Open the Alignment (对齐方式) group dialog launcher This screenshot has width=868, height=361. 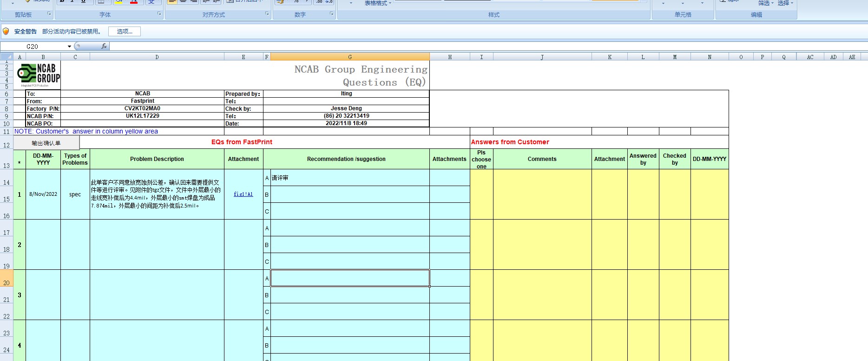click(267, 14)
